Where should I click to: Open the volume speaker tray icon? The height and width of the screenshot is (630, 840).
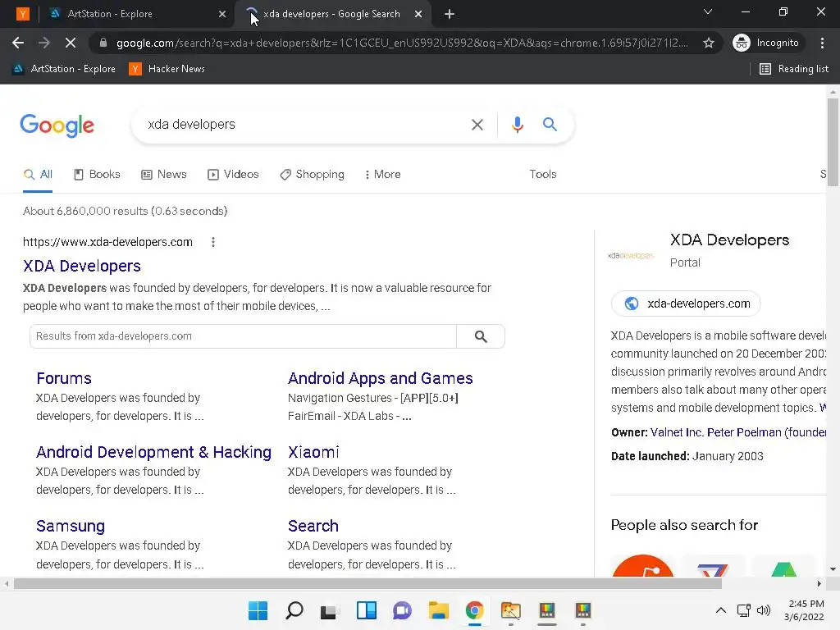[x=764, y=610]
